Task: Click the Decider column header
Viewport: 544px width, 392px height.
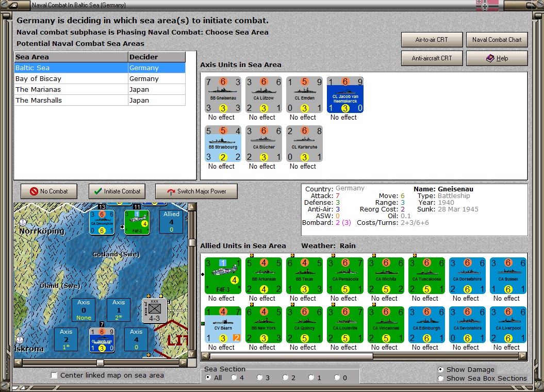Action: pyautogui.click(x=157, y=57)
